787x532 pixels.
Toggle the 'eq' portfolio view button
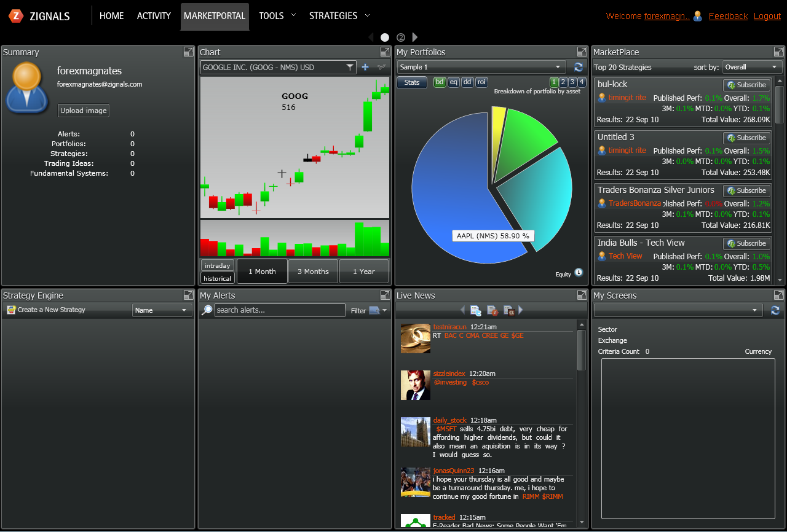453,82
